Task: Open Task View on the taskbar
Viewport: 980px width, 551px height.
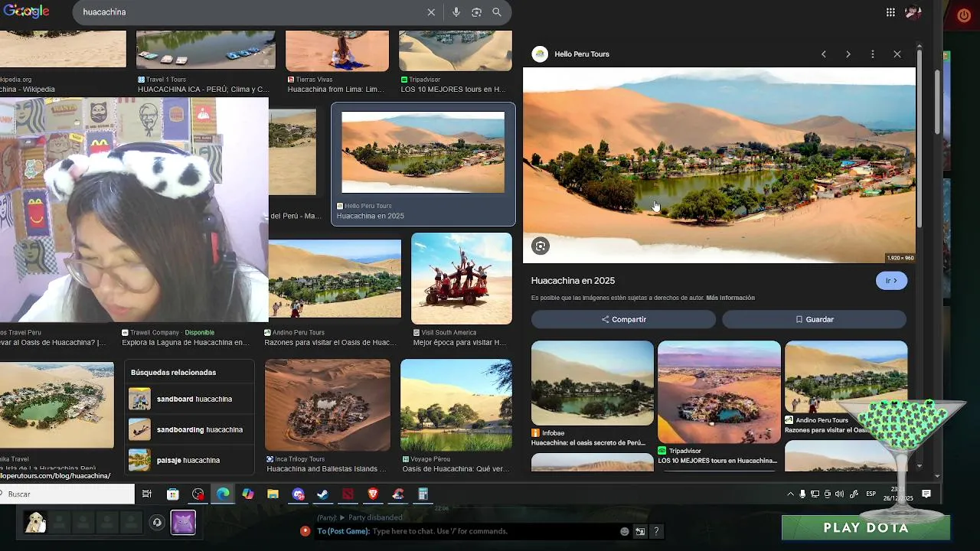Action: (x=147, y=494)
